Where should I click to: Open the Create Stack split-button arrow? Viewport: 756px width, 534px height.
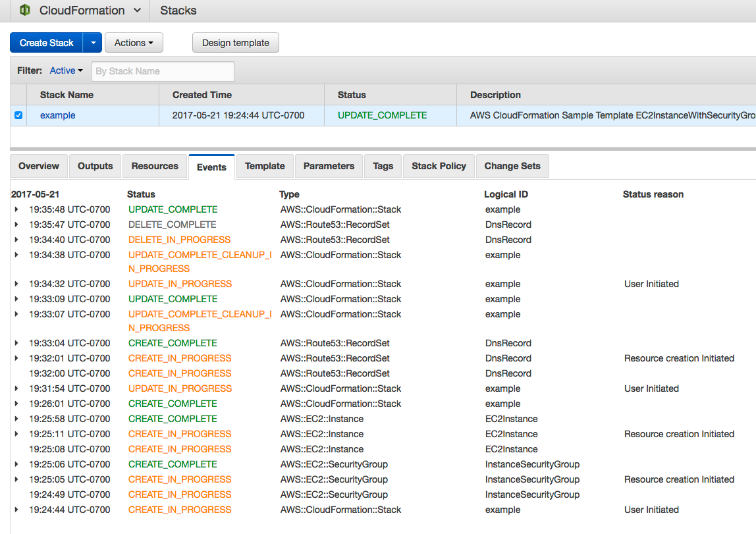click(x=93, y=42)
